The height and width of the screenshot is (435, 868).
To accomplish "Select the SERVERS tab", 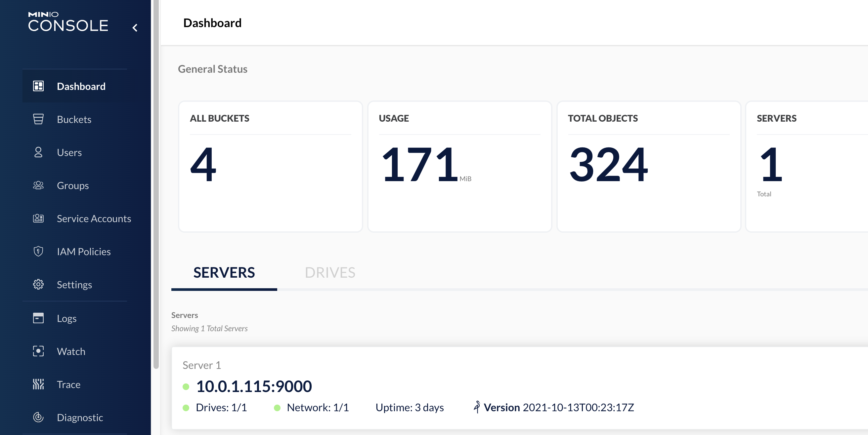I will point(224,272).
